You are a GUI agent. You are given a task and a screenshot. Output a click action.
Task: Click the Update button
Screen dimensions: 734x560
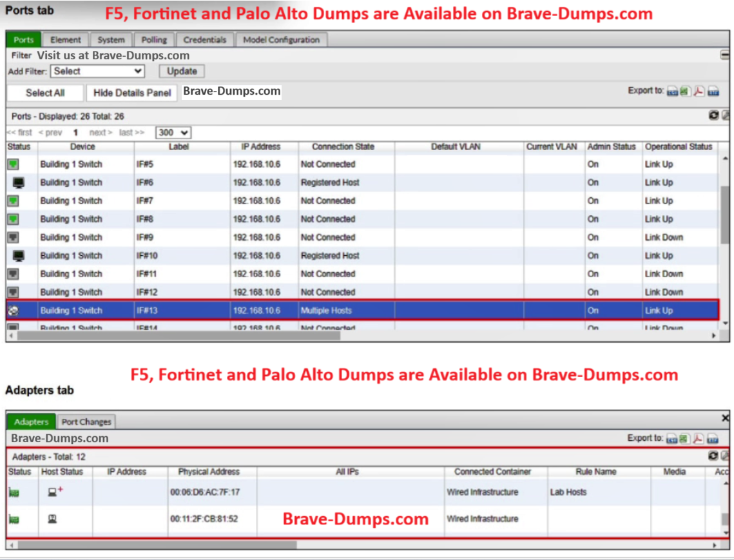click(182, 71)
